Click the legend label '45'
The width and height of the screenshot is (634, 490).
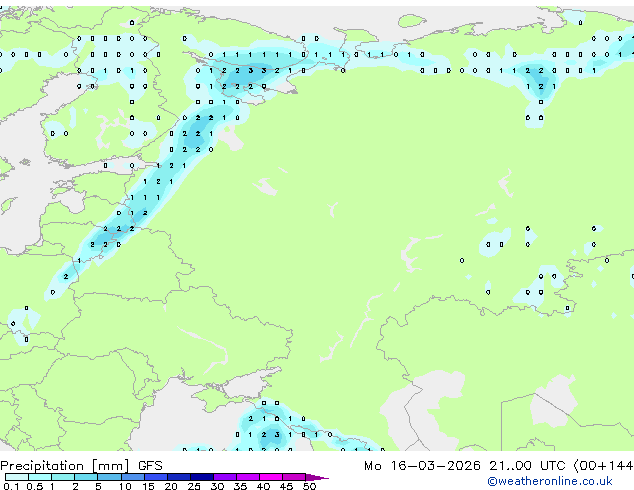pos(286,486)
